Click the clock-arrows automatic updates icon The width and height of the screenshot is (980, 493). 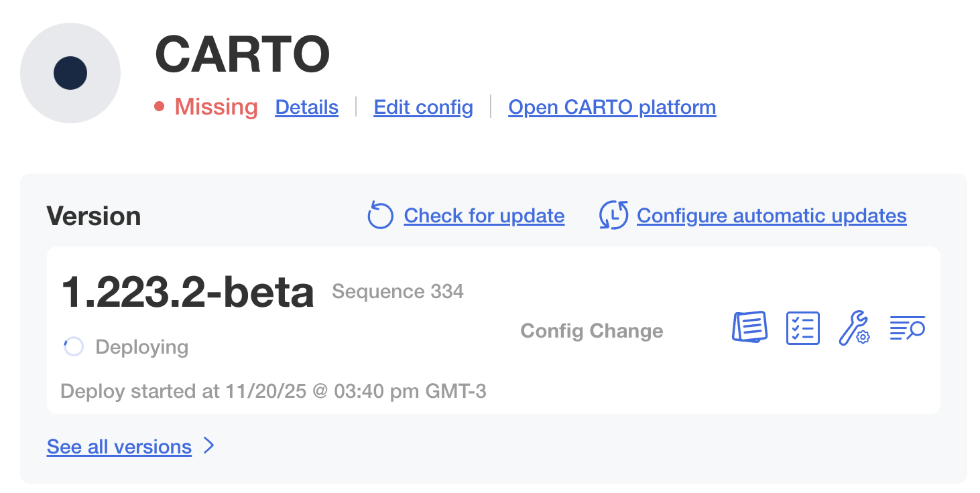tap(613, 216)
